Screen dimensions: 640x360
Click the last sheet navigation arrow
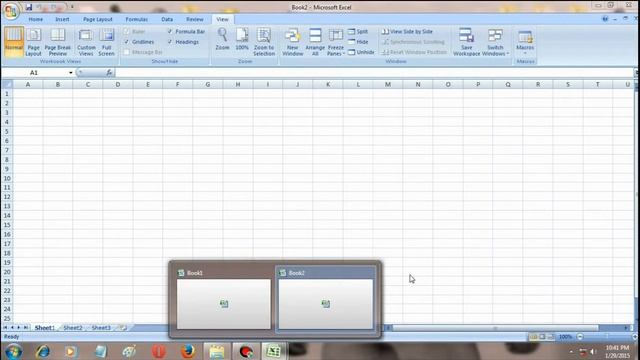coord(25,327)
